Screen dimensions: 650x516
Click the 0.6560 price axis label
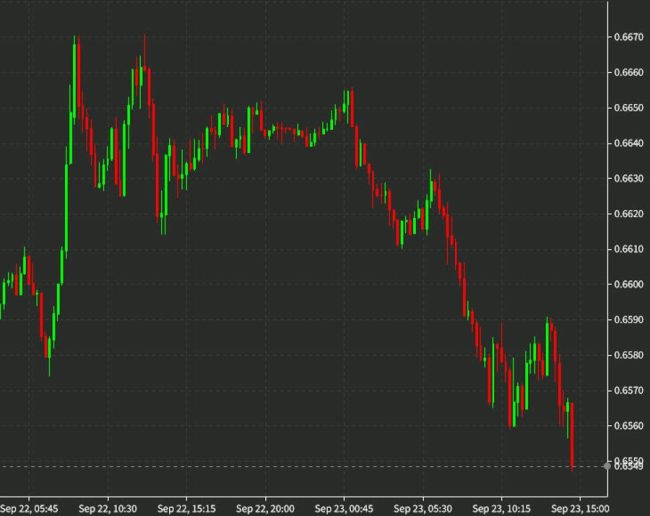click(x=626, y=425)
